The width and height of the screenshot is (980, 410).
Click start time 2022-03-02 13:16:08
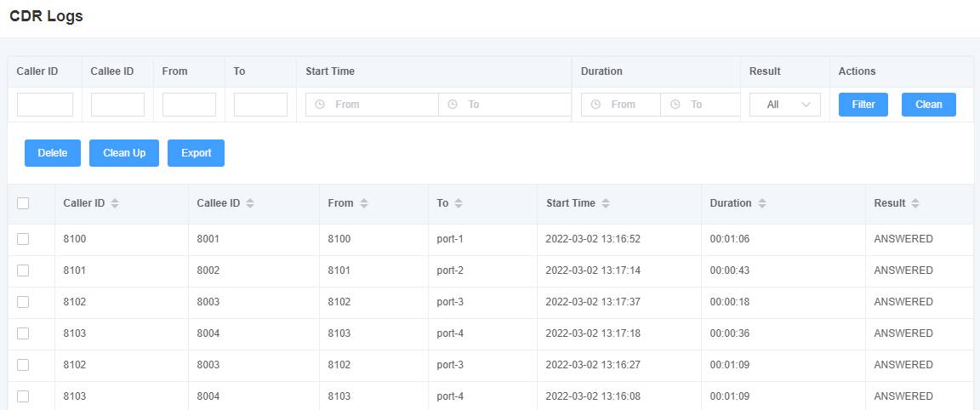[593, 396]
